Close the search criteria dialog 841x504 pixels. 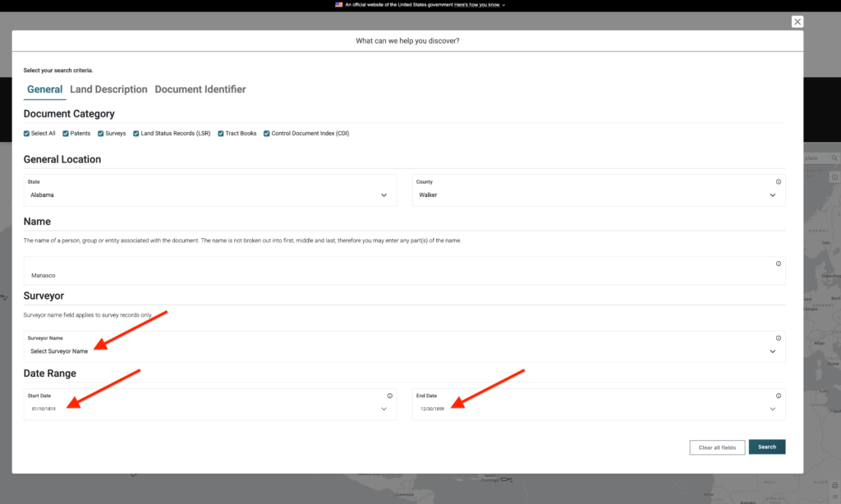click(x=797, y=21)
